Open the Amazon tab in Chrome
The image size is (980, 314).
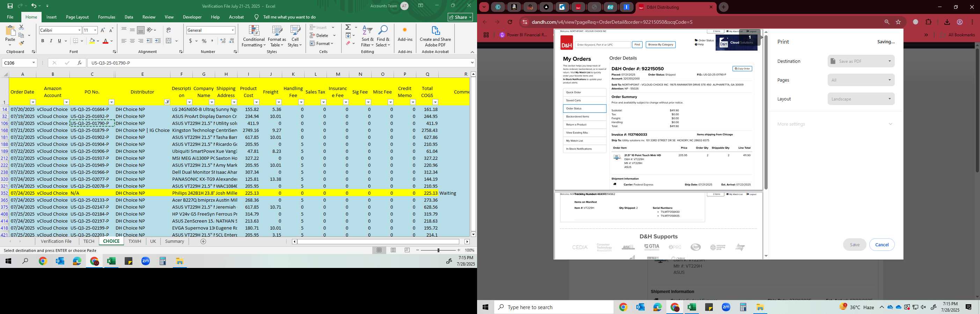(514, 7)
